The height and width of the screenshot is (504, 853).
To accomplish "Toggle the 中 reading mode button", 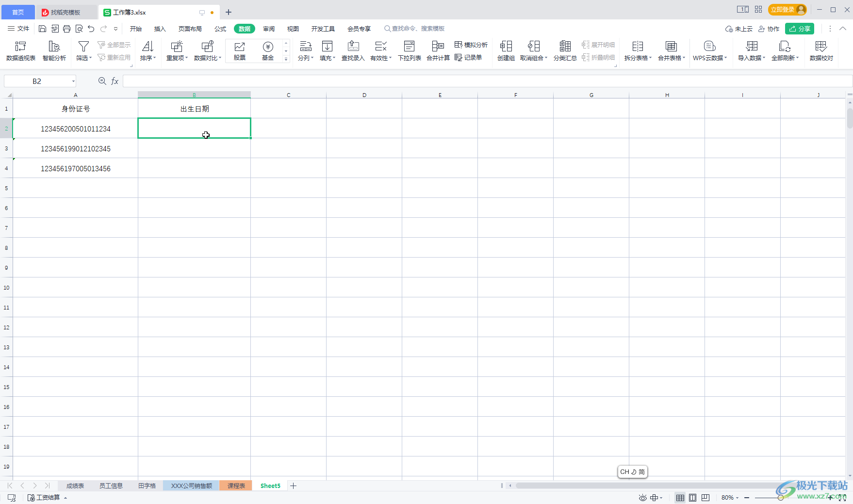I will pyautogui.click(x=656, y=498).
